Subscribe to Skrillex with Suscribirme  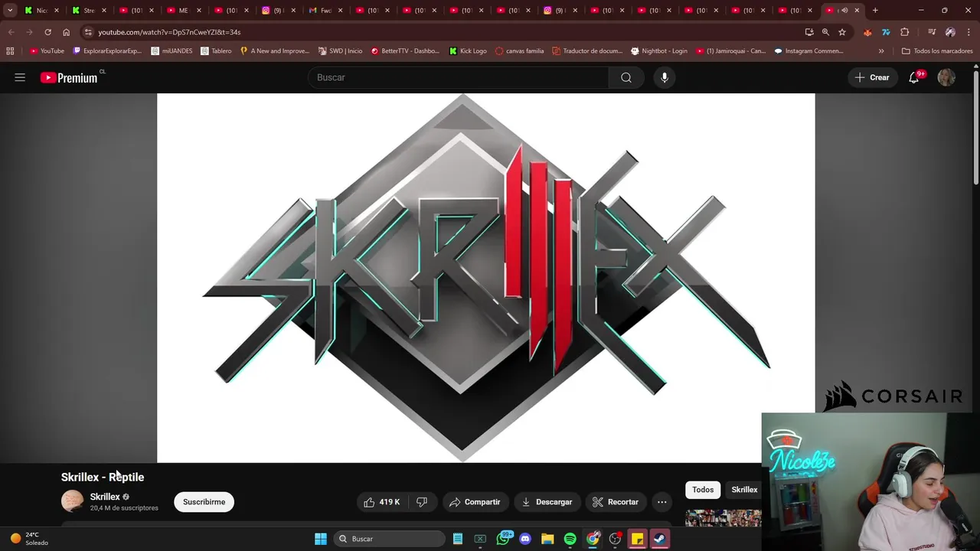pos(204,502)
